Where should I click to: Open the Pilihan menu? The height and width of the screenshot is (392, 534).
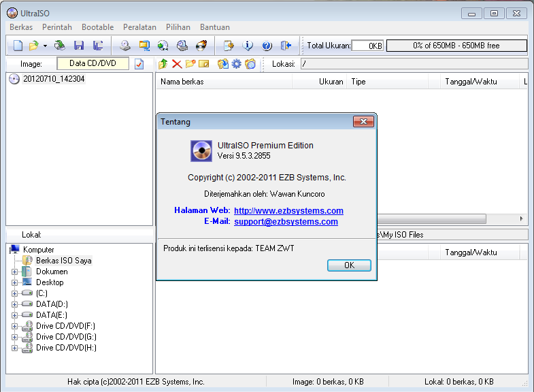(178, 27)
